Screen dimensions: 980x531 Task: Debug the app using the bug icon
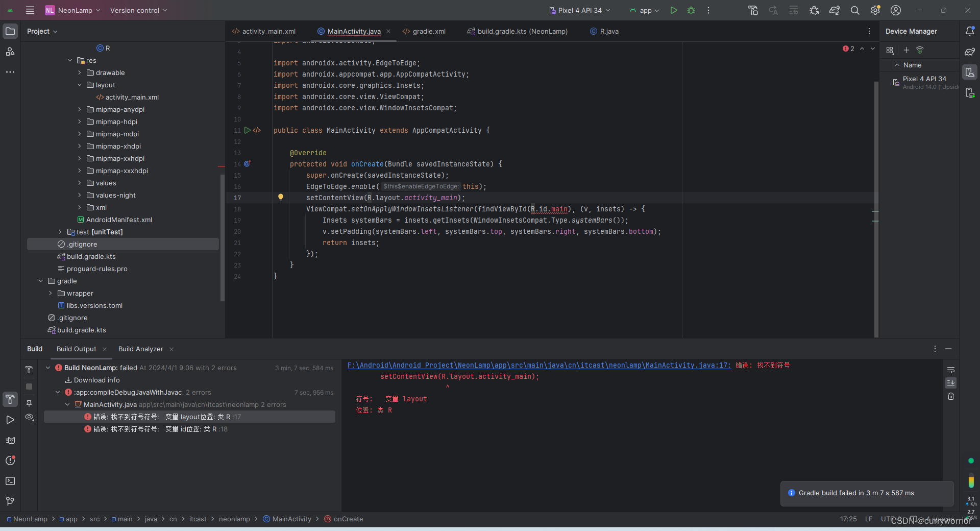691,10
